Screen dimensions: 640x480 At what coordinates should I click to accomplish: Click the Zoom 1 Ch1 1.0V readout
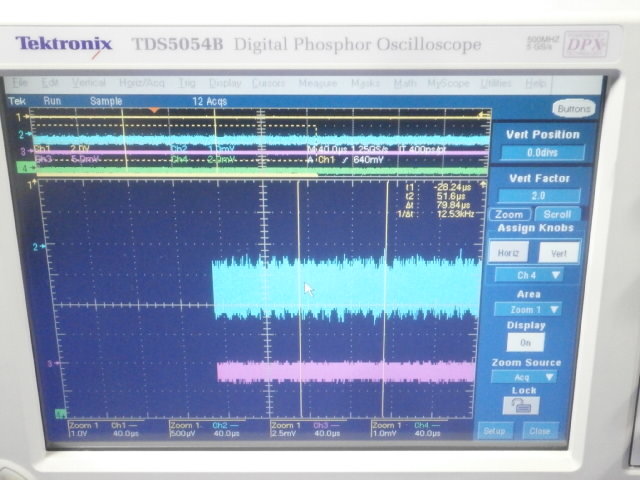click(104, 429)
